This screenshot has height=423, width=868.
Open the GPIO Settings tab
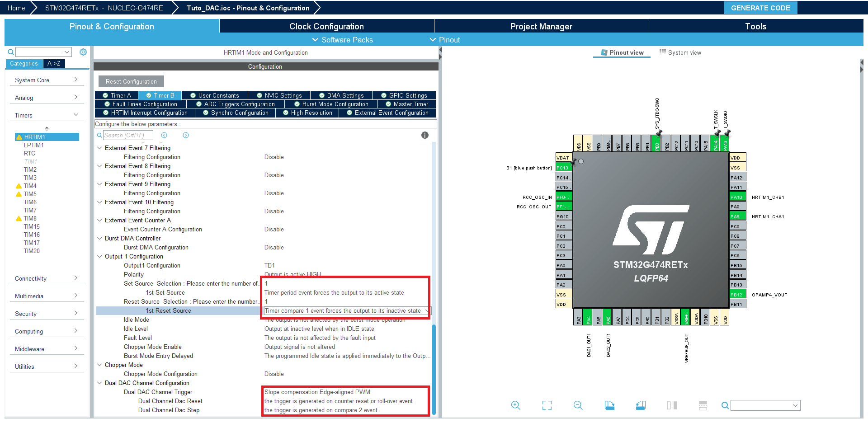click(404, 95)
